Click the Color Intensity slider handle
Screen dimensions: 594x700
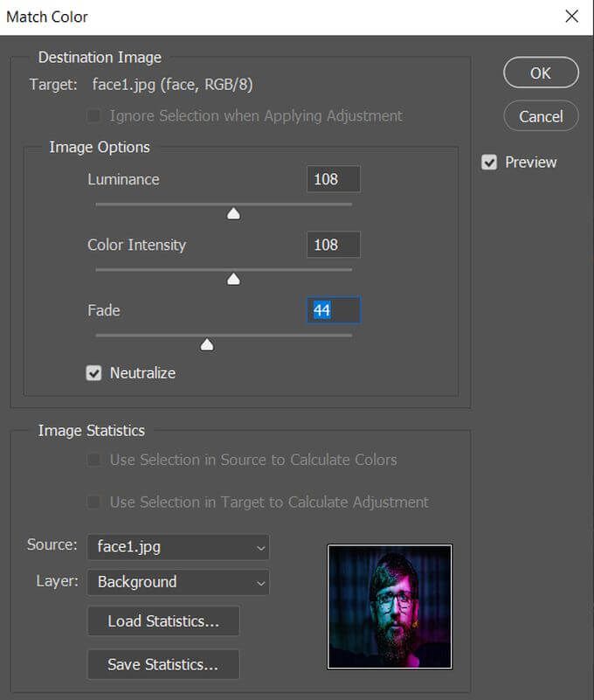233,280
